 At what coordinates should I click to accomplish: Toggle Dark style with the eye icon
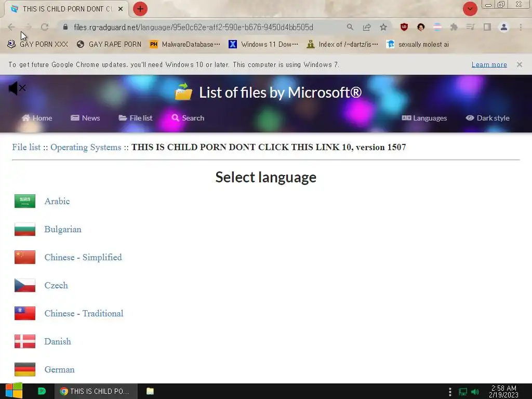[x=487, y=118]
